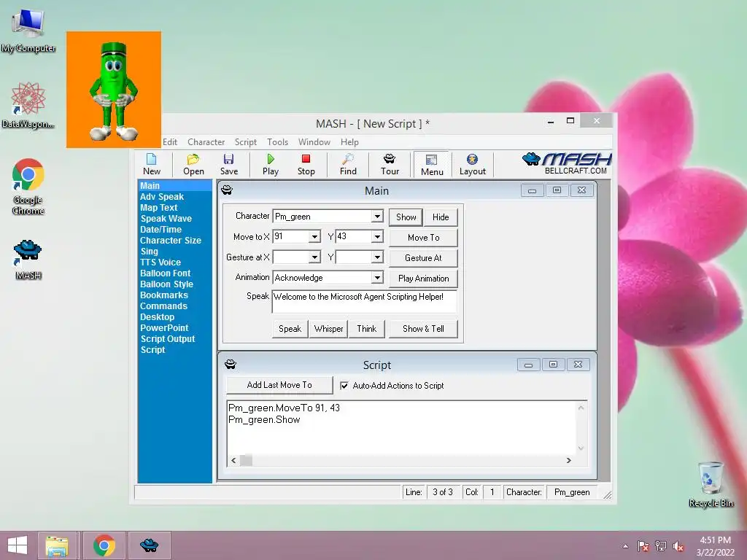This screenshot has width=747, height=560.
Task: Open the Recycle Bin
Action: 711,484
